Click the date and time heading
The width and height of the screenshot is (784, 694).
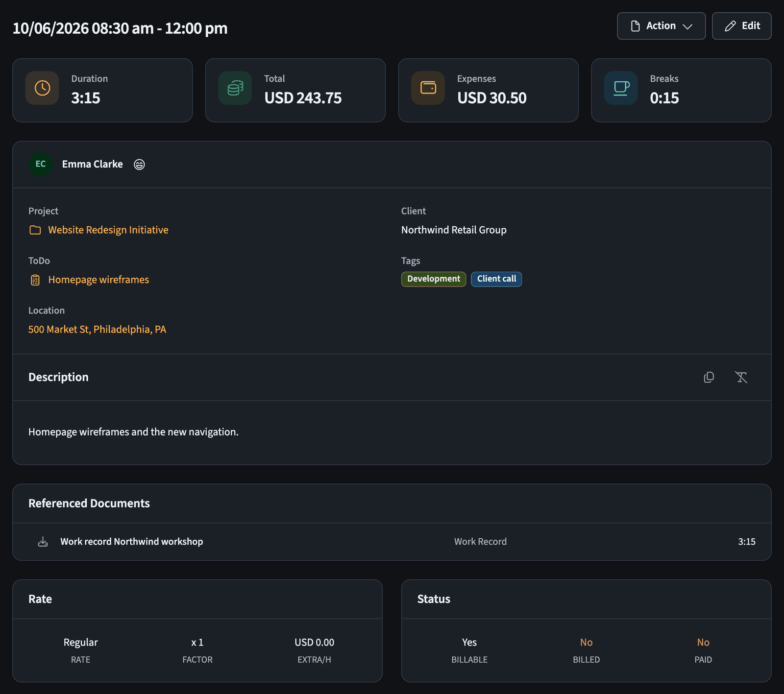(x=120, y=28)
